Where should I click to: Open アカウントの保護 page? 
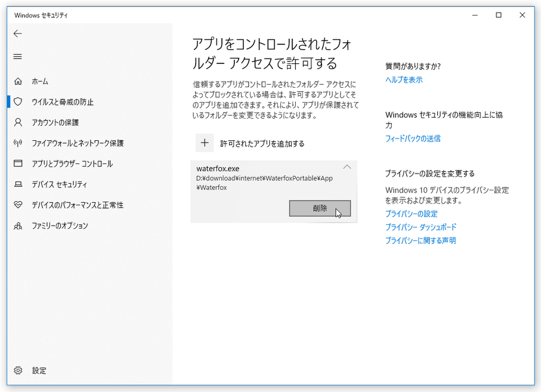pos(55,122)
